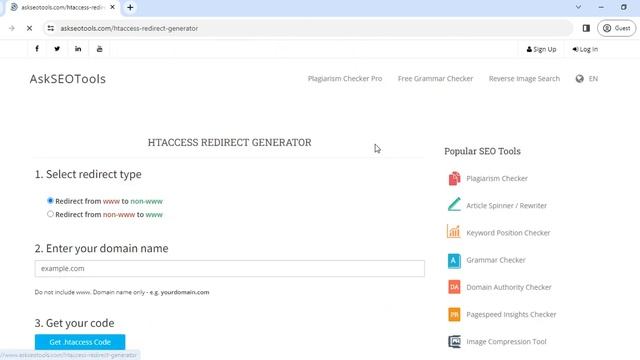Click the Log In link
Screen dimensions: 640x360
[585, 49]
